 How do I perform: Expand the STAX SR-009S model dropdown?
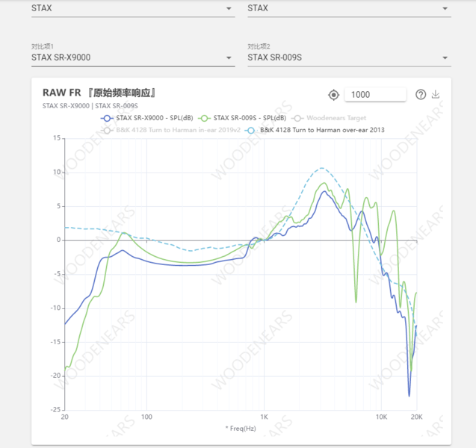[x=445, y=57]
